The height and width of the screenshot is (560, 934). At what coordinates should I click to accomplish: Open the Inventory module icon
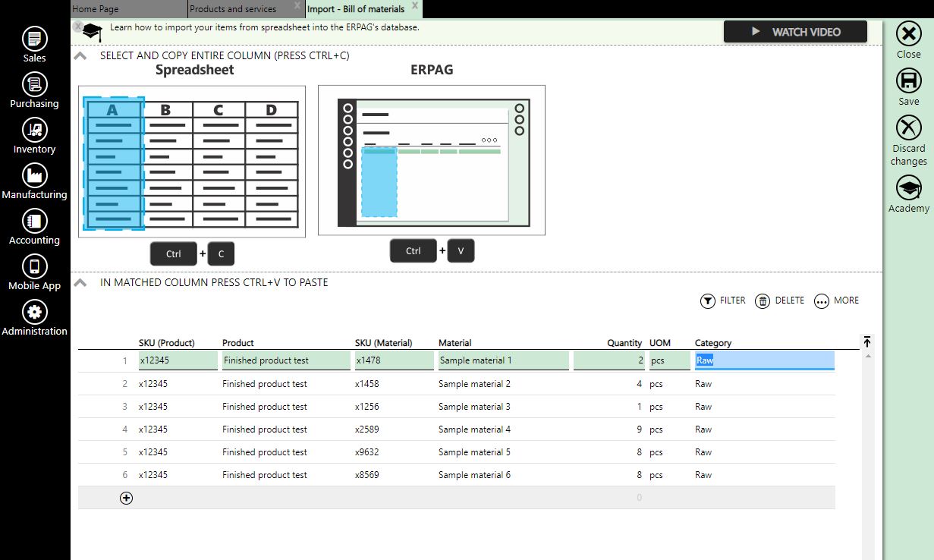[x=35, y=130]
